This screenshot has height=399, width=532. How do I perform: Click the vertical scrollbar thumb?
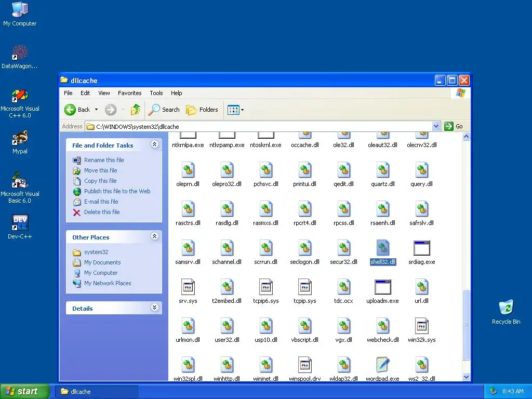pos(466,325)
